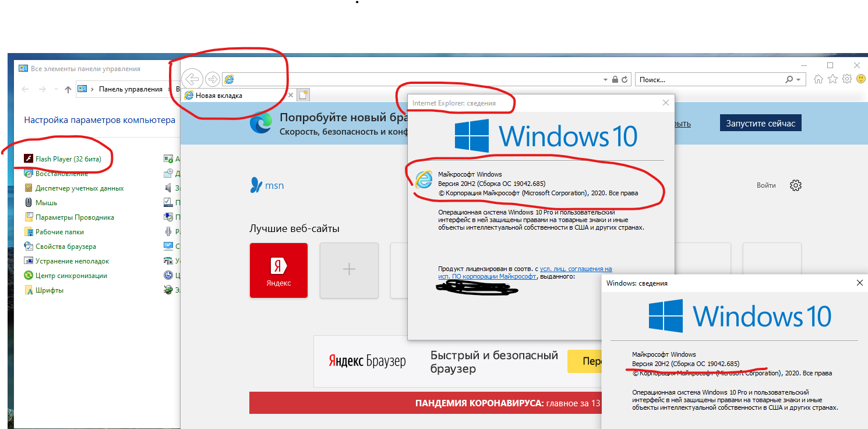Open the Home page icon in IE toolbar
The height and width of the screenshot is (429, 868).
pyautogui.click(x=818, y=79)
